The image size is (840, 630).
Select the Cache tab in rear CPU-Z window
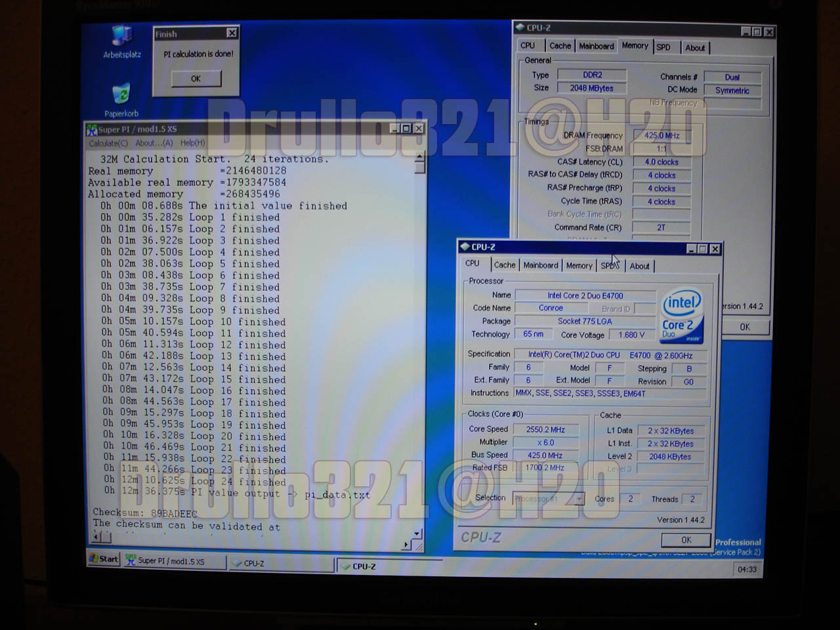[x=560, y=46]
